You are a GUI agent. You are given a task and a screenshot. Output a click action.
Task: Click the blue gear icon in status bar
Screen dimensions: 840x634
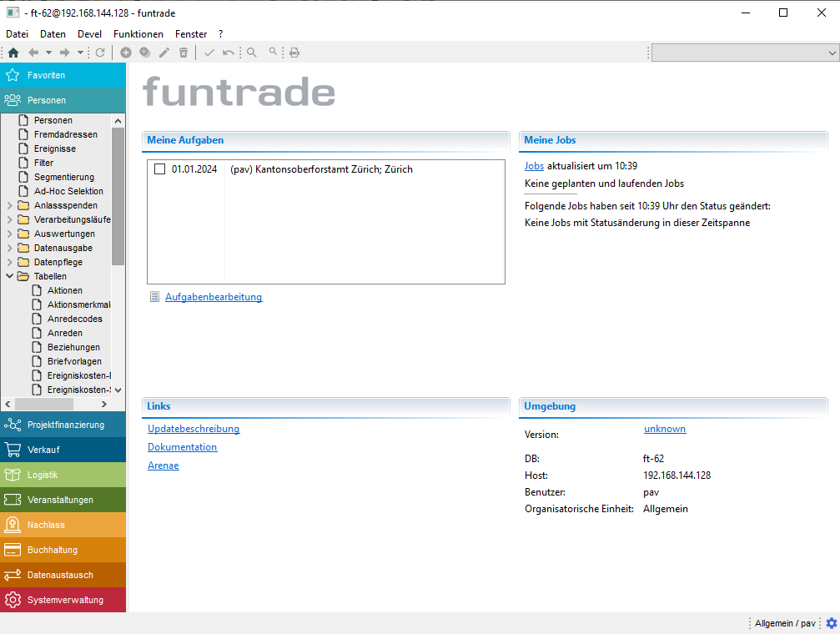[x=831, y=623]
